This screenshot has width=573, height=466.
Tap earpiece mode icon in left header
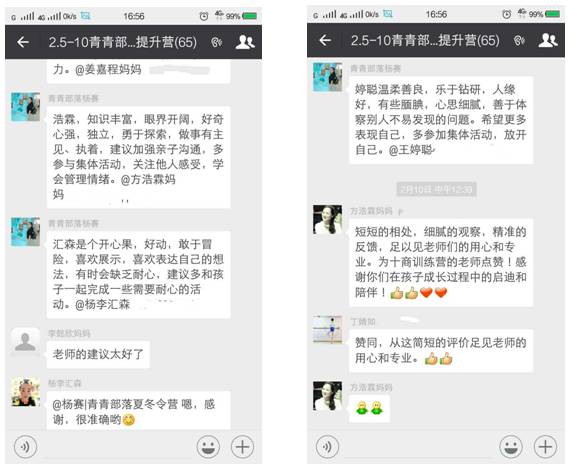217,42
